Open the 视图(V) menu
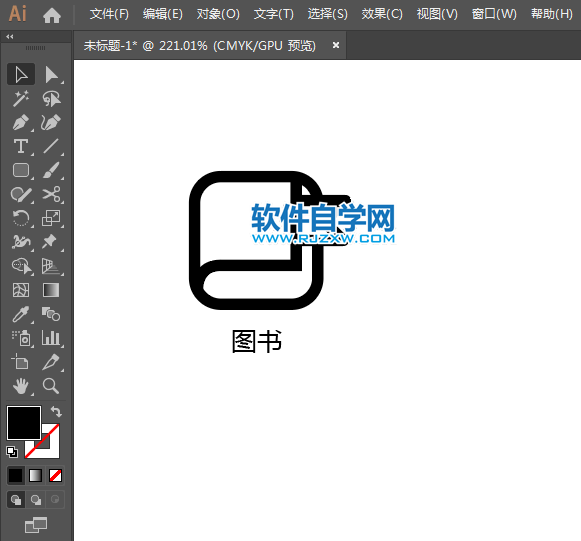The width and height of the screenshot is (581, 541). (437, 14)
